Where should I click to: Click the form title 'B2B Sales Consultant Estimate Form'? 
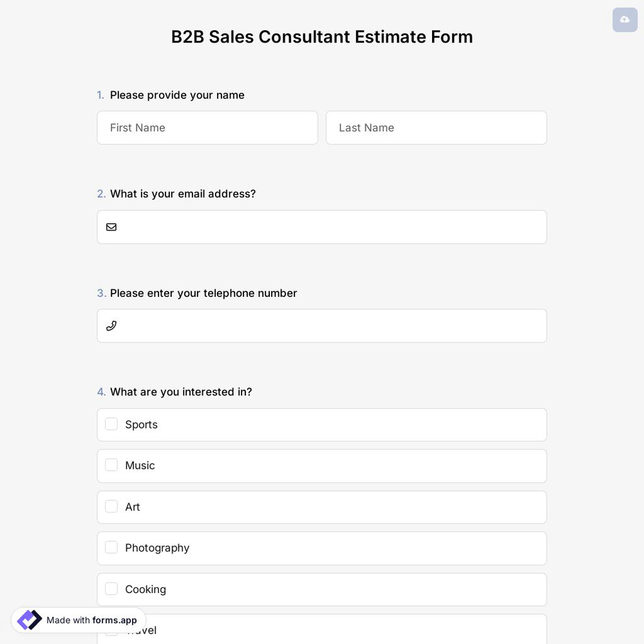(x=321, y=37)
